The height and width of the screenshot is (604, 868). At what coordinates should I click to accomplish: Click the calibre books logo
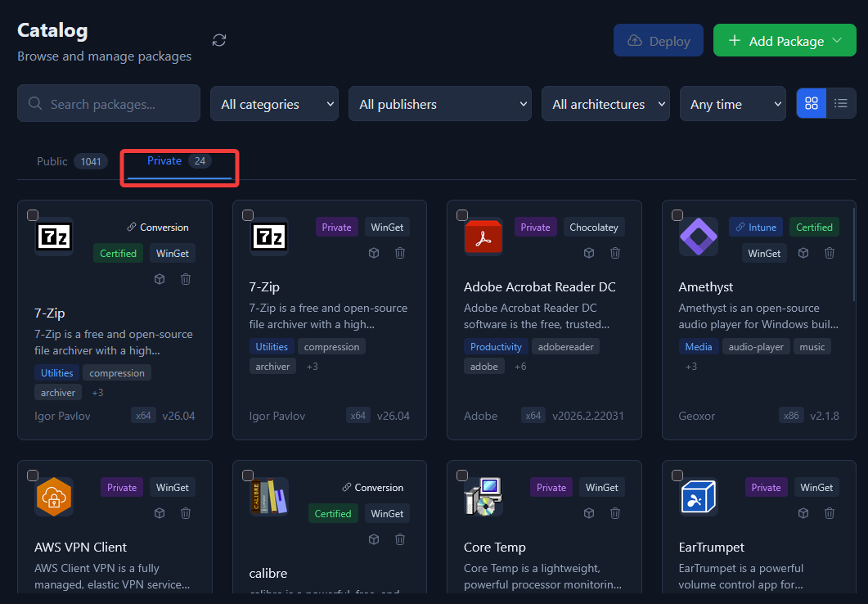click(x=269, y=497)
